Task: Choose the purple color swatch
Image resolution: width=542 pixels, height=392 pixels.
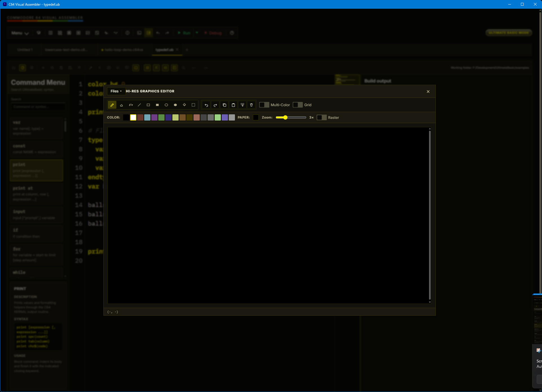Action: point(154,117)
